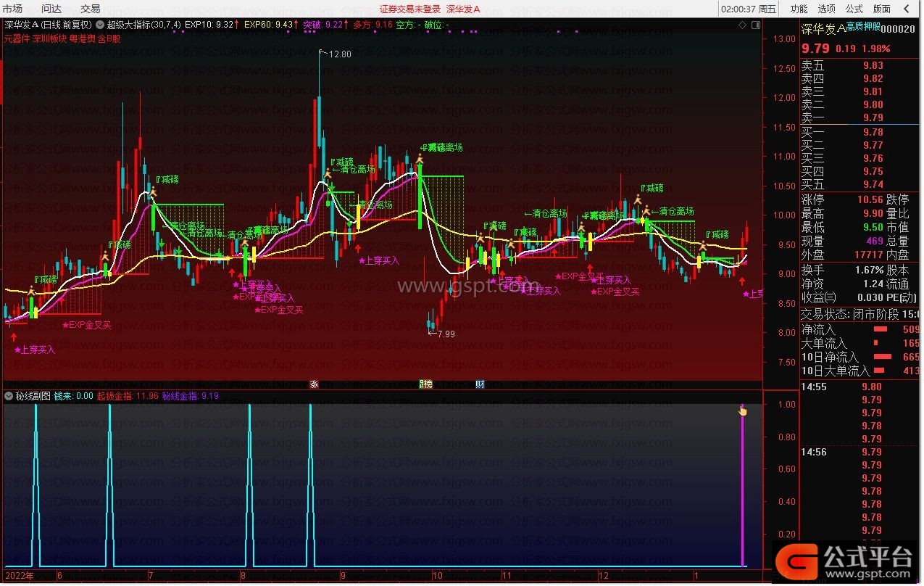Click the 涨停 value 10.56

click(x=870, y=200)
